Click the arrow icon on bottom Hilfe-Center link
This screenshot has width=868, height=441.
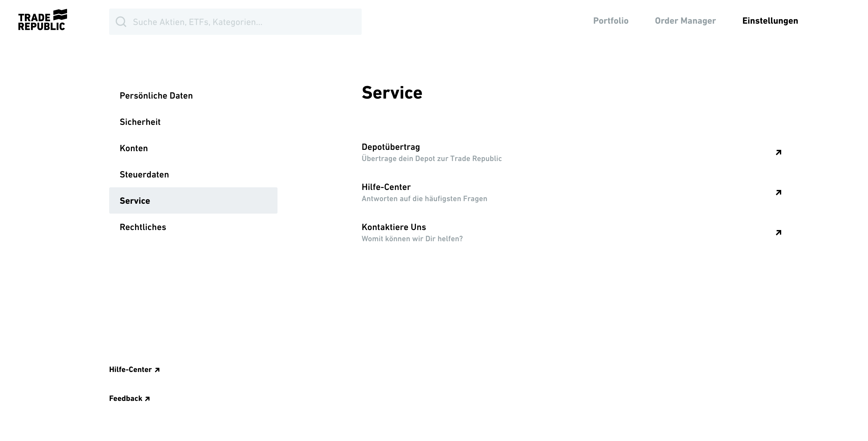[x=157, y=370]
